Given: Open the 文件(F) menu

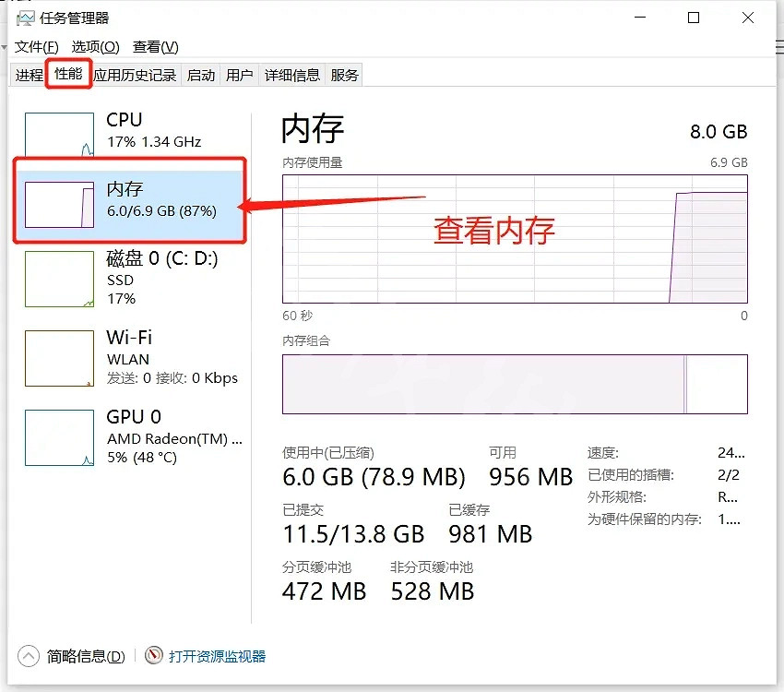Looking at the screenshot, I should click(x=37, y=47).
